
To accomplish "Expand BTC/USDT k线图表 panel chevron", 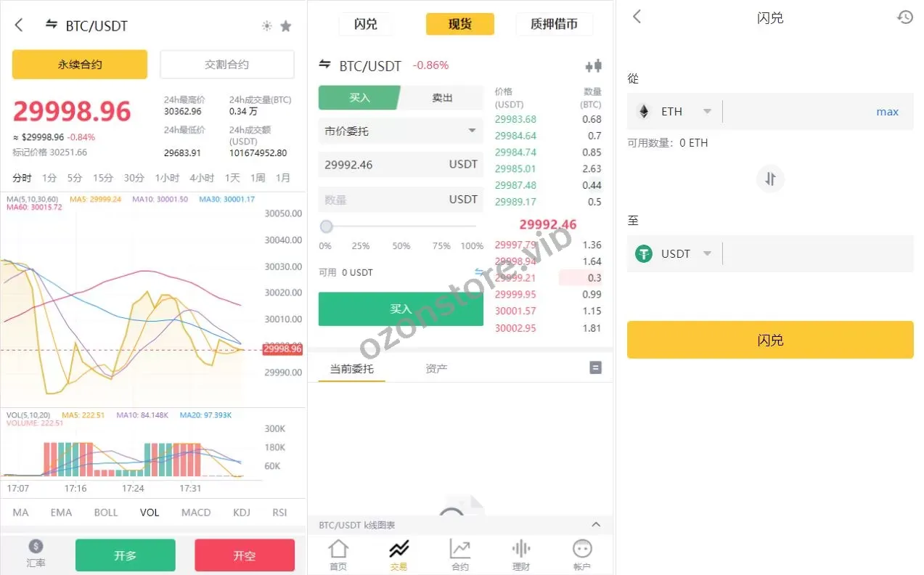I will (596, 524).
